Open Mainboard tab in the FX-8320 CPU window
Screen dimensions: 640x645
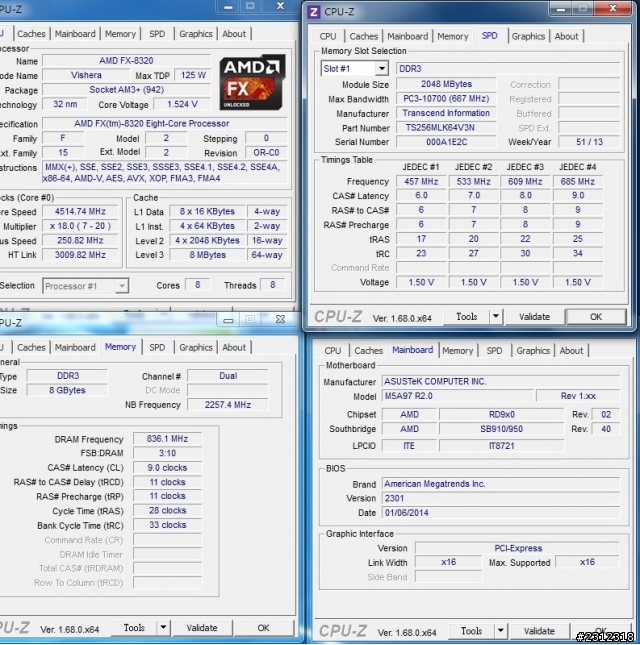tap(75, 34)
